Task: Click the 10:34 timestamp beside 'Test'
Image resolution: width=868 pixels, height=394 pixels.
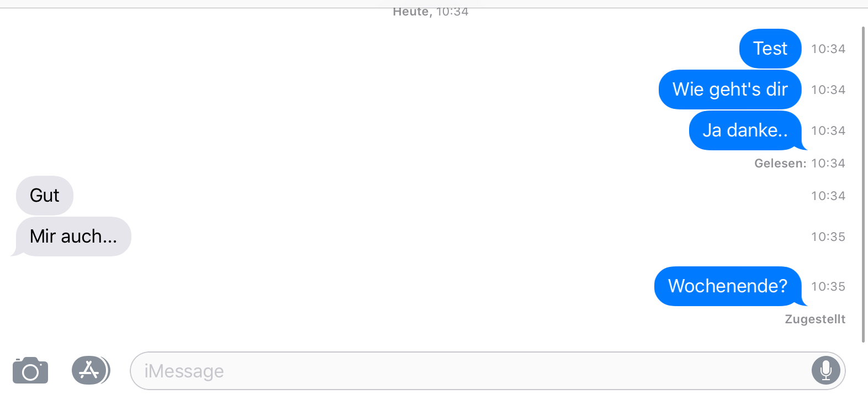Action: click(828, 49)
